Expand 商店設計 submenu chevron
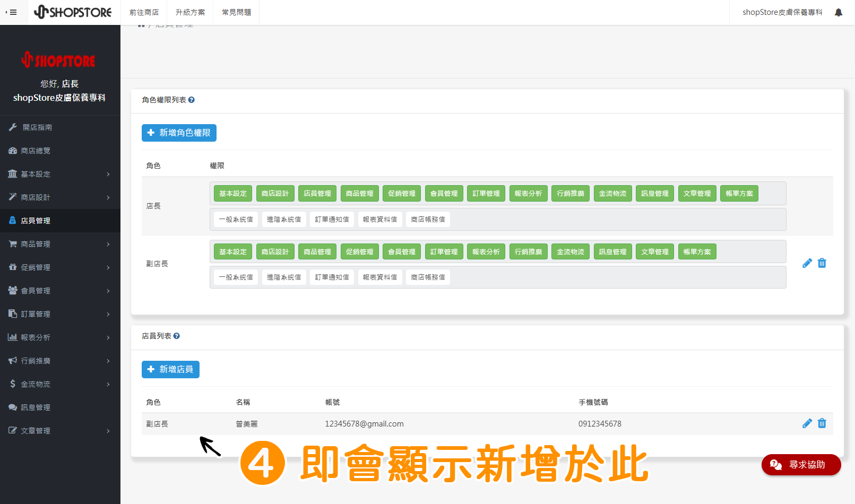 click(108, 197)
